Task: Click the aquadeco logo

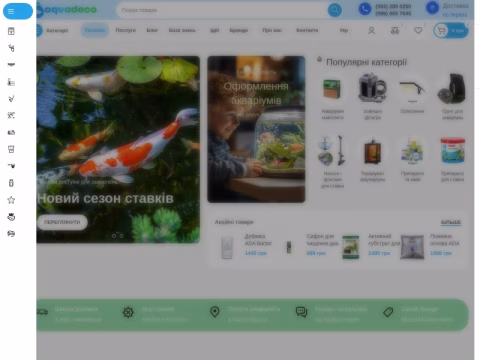Action: 67,10
